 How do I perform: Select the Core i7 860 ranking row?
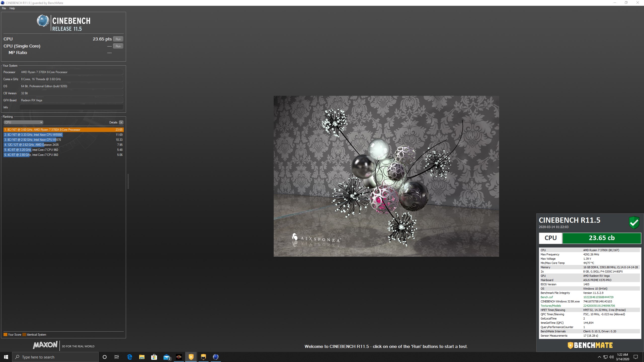[64, 155]
